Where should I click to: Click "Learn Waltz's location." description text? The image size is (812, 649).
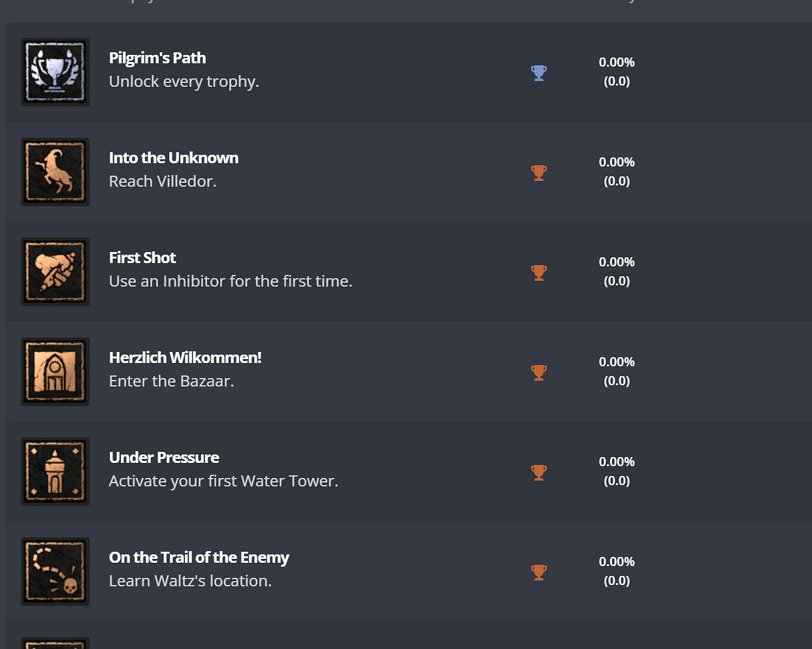click(190, 581)
